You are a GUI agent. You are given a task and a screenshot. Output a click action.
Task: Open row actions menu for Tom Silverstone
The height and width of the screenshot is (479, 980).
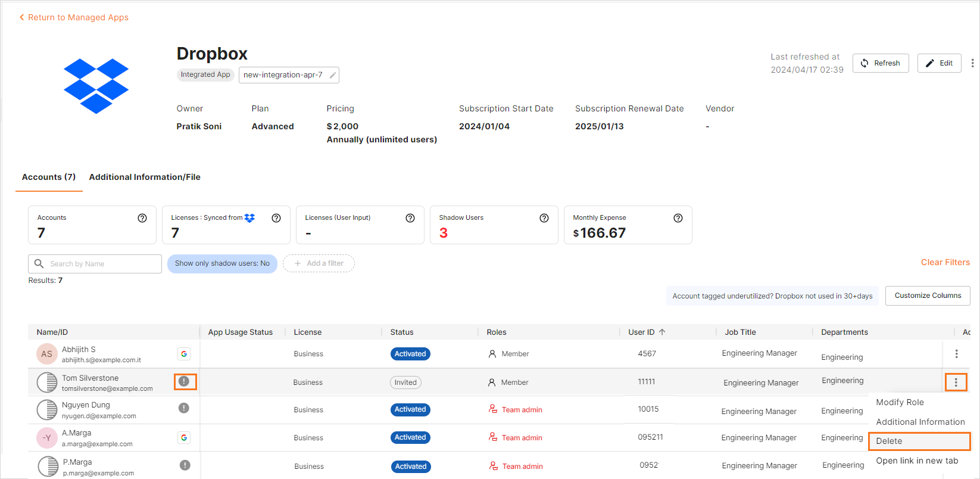956,382
